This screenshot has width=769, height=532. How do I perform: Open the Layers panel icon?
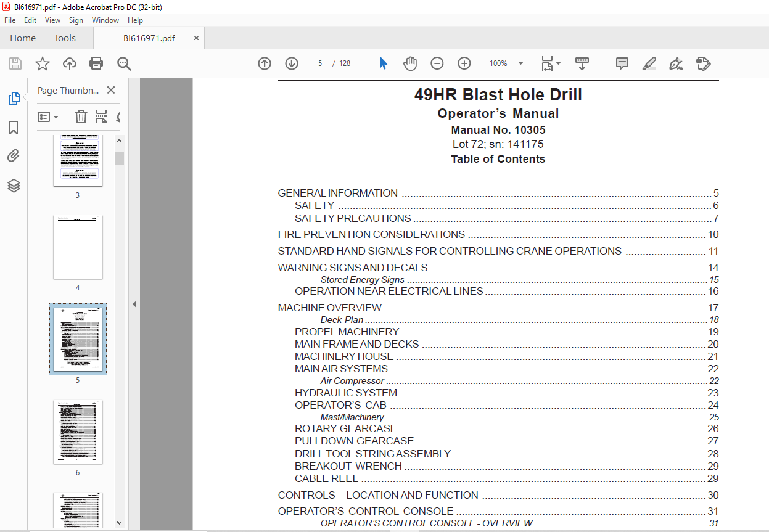pyautogui.click(x=14, y=186)
